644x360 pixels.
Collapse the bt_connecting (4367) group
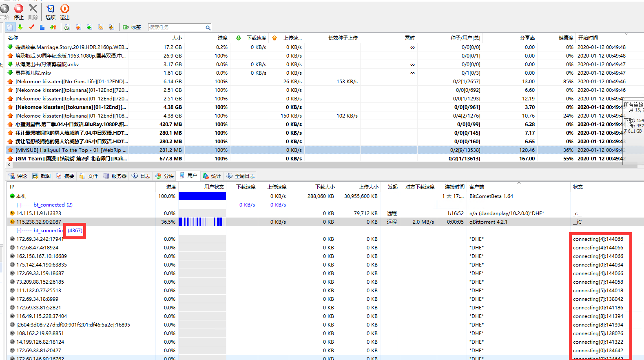[19, 231]
